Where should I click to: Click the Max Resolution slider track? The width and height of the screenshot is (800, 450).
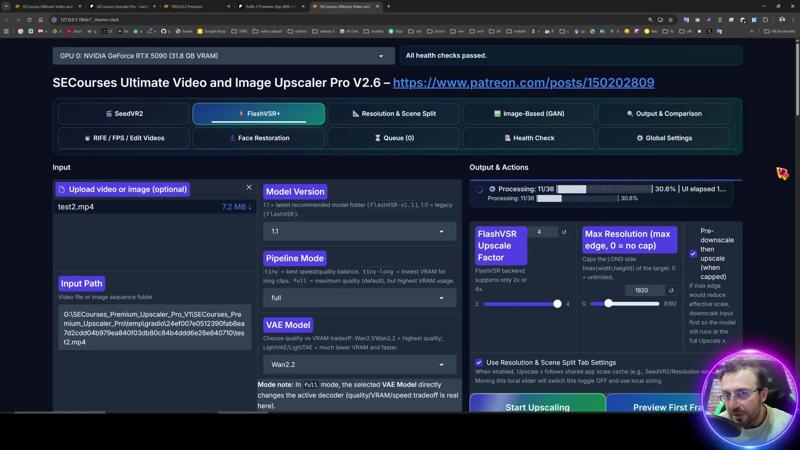click(624, 304)
